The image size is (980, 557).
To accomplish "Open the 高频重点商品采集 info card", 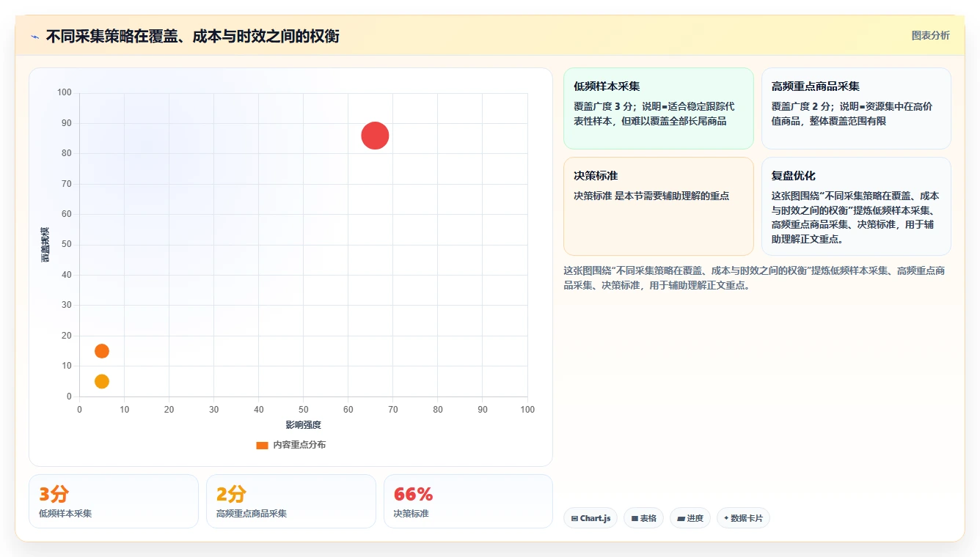I will pos(856,108).
